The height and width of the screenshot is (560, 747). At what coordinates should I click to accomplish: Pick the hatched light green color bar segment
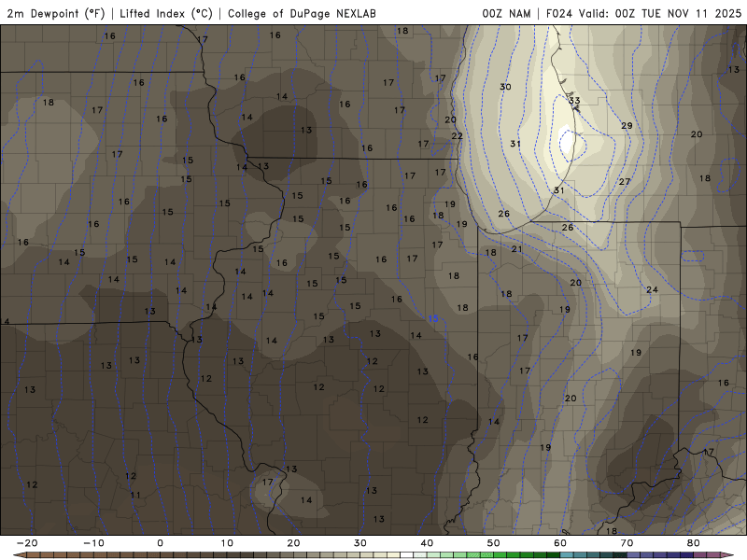click(x=473, y=555)
